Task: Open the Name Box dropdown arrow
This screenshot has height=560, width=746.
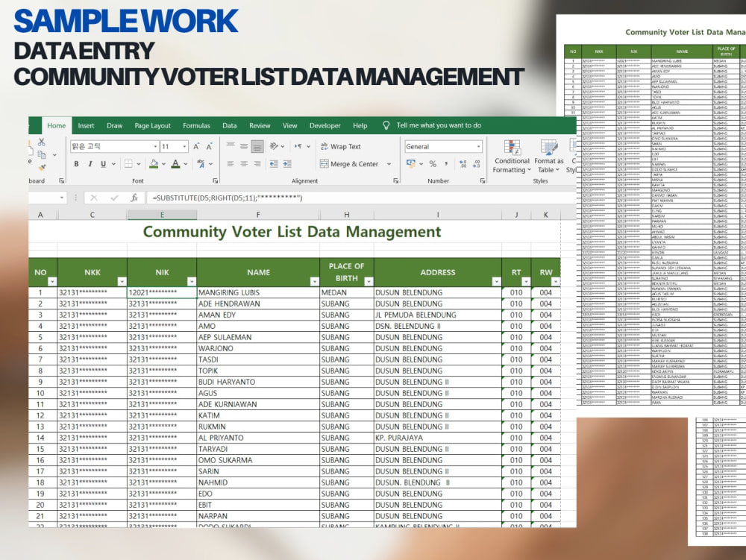Action: pos(62,198)
